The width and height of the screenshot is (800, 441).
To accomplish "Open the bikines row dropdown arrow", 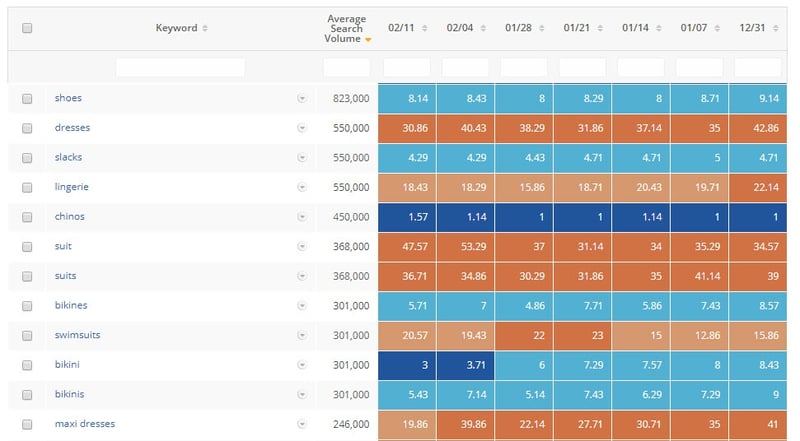I will pyautogui.click(x=302, y=306).
